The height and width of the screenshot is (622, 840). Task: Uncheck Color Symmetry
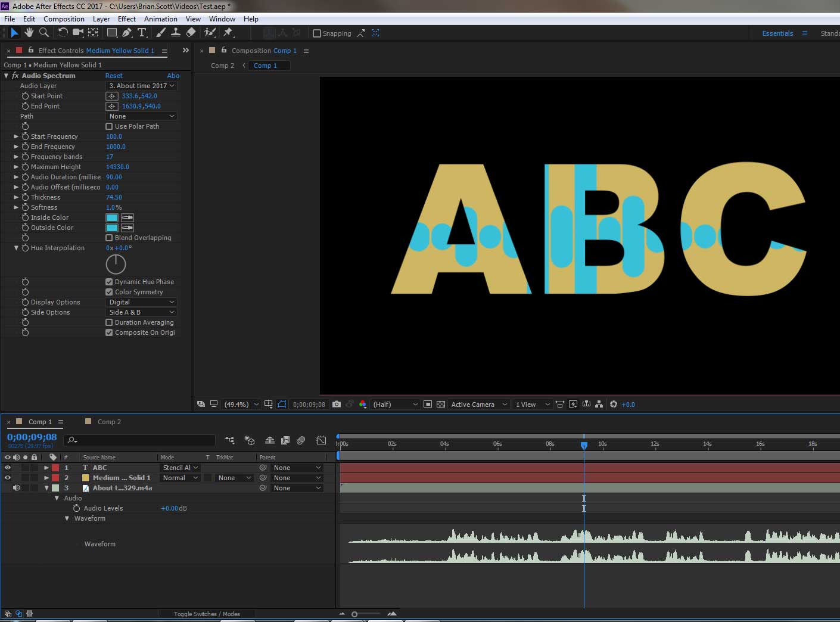[x=109, y=292]
